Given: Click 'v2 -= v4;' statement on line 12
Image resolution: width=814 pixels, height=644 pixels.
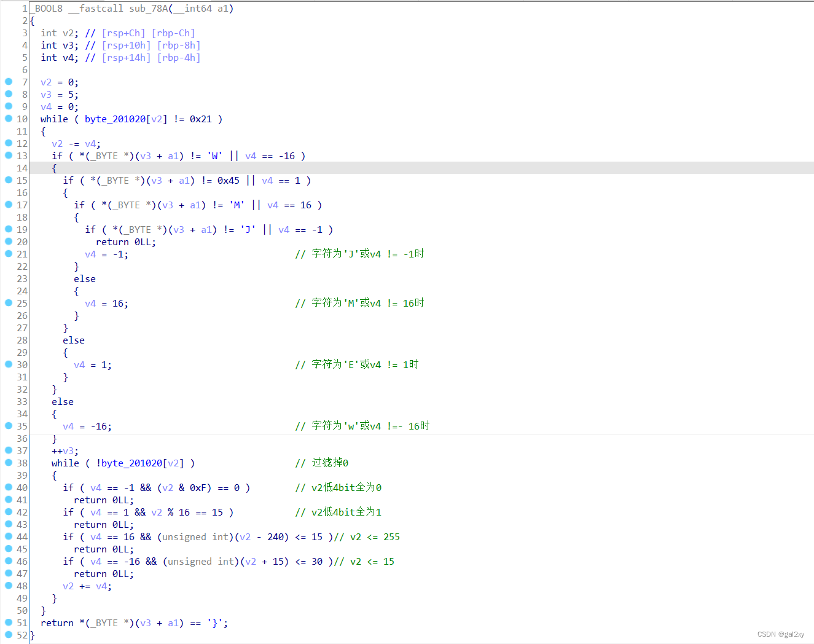Looking at the screenshot, I should pyautogui.click(x=76, y=144).
